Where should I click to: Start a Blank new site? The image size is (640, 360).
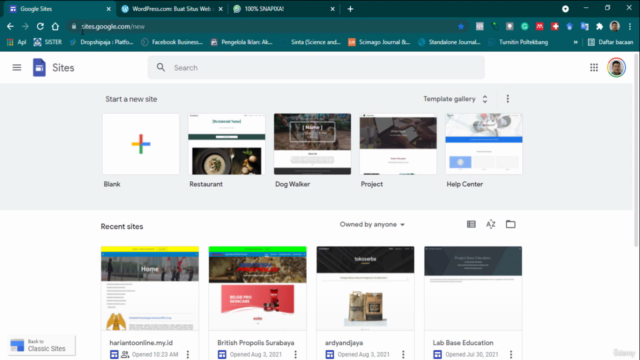click(141, 144)
